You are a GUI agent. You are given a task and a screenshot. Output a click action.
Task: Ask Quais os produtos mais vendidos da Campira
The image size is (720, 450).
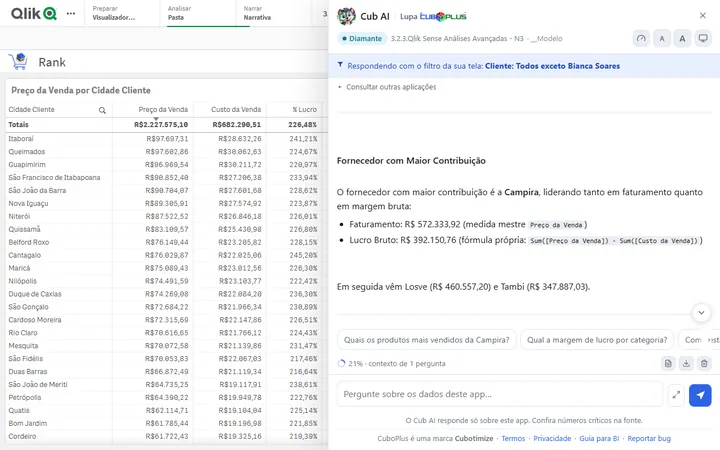(427, 340)
